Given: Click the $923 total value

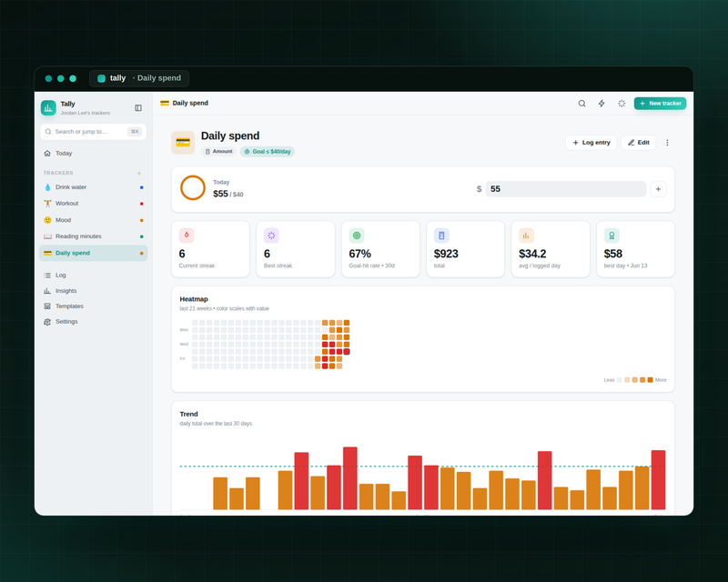Looking at the screenshot, I should (x=446, y=254).
